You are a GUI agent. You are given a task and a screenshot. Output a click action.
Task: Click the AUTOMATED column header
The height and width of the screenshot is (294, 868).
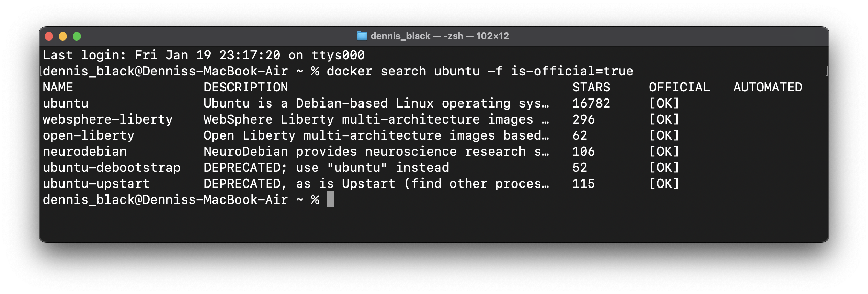pyautogui.click(x=768, y=87)
